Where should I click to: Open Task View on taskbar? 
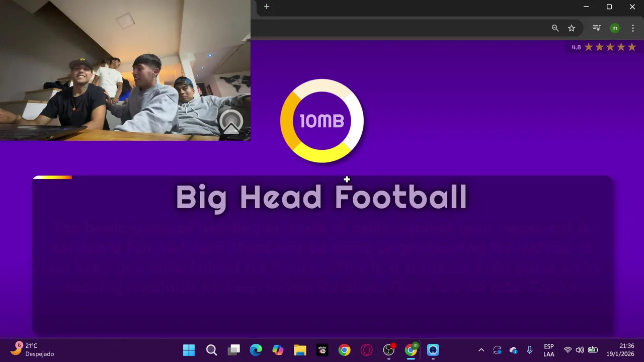(234, 350)
